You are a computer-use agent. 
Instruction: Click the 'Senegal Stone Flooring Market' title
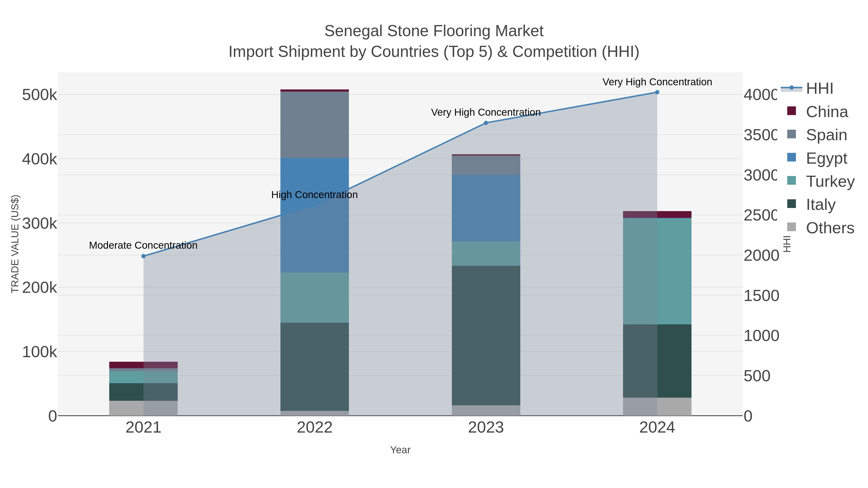(434, 31)
